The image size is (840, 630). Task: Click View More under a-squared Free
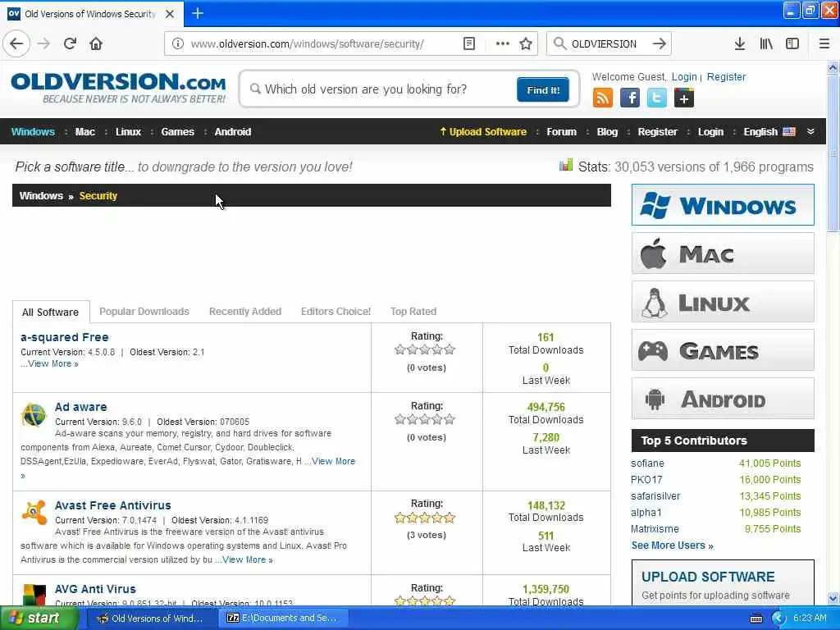click(x=53, y=363)
